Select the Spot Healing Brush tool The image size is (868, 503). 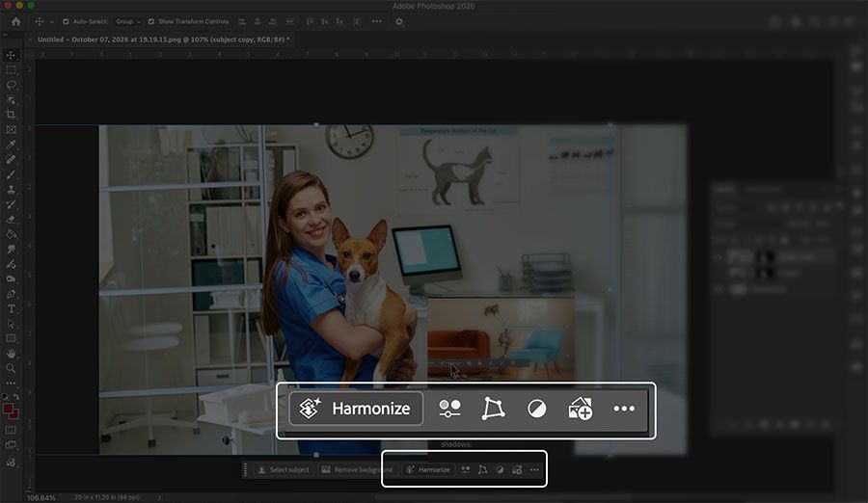click(x=11, y=160)
